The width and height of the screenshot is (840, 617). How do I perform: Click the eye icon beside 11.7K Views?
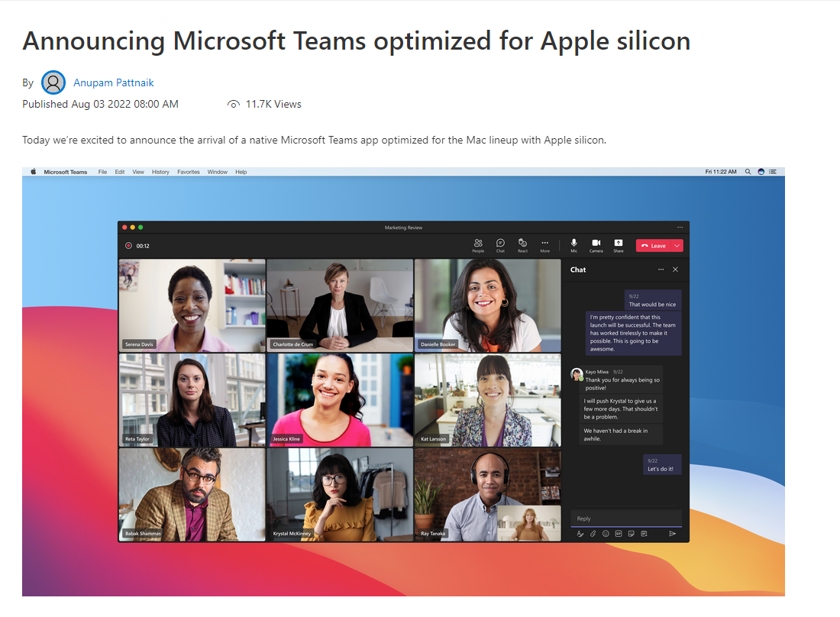click(233, 105)
